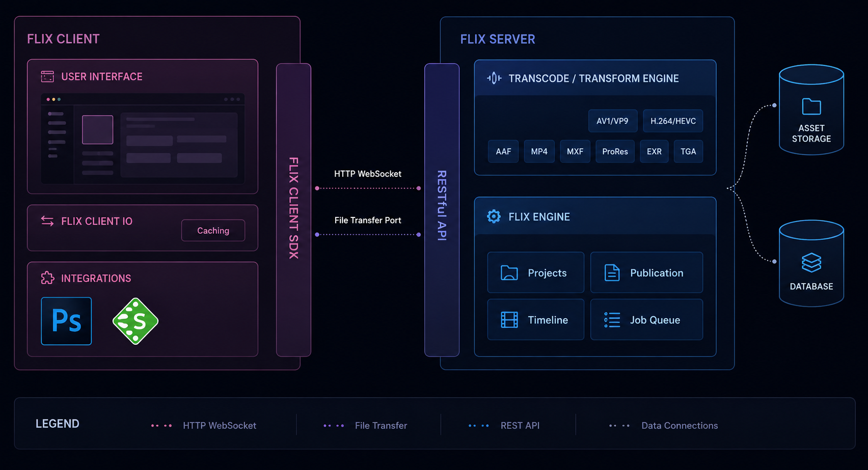
Task: Click the USER INTERFACE panel title
Action: [x=102, y=77]
